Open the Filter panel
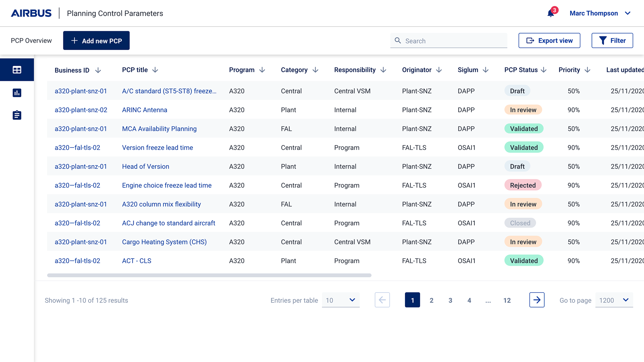 pyautogui.click(x=612, y=41)
